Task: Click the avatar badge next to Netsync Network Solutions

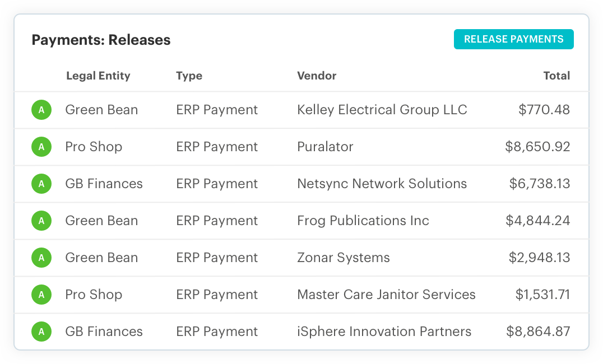Action: click(41, 184)
